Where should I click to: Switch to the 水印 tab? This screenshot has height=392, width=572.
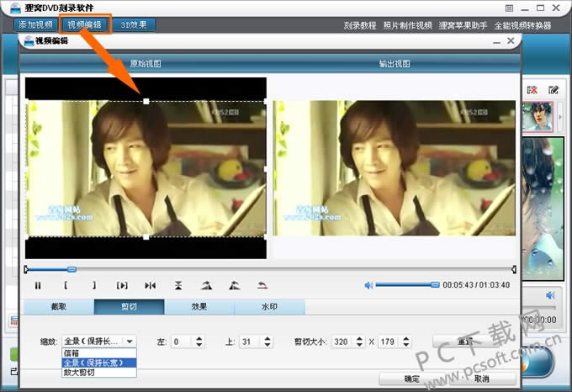coord(269,307)
